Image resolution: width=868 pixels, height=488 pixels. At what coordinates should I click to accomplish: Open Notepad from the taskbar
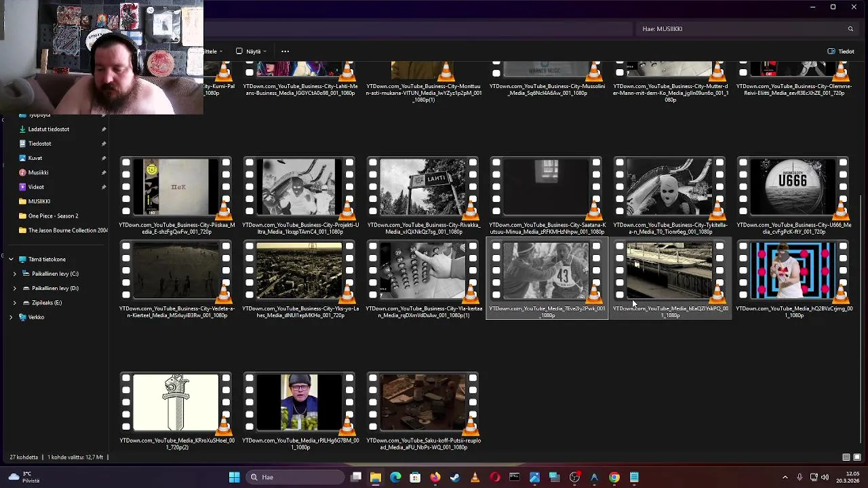click(x=634, y=477)
